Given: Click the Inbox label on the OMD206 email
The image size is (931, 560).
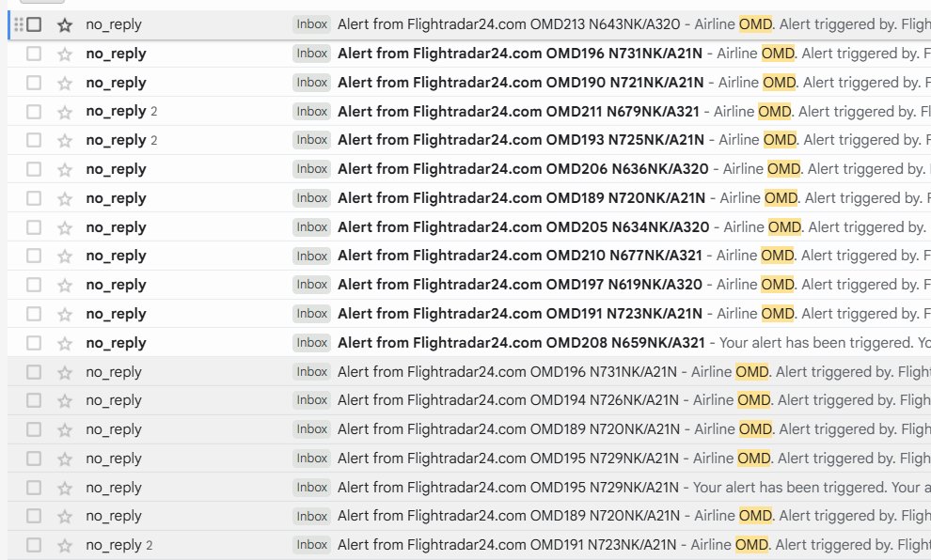Looking at the screenshot, I should tap(311, 169).
